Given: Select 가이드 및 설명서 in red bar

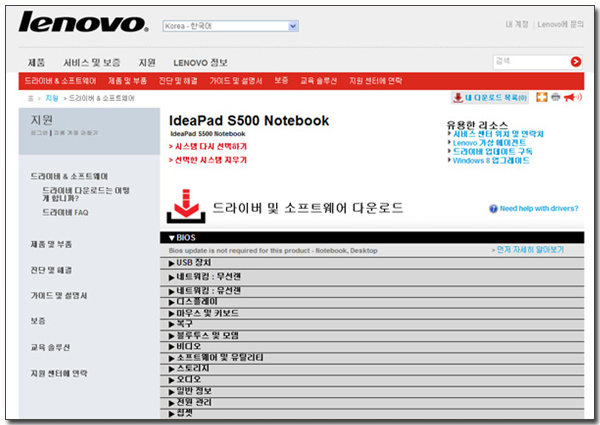Looking at the screenshot, I should [x=236, y=81].
